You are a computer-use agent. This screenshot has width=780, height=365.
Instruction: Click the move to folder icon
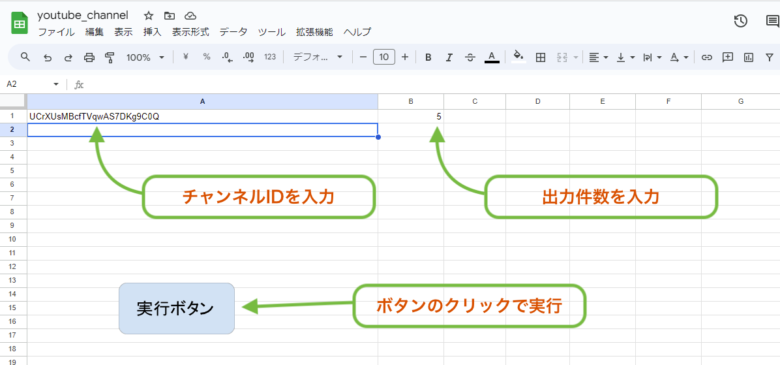(169, 16)
